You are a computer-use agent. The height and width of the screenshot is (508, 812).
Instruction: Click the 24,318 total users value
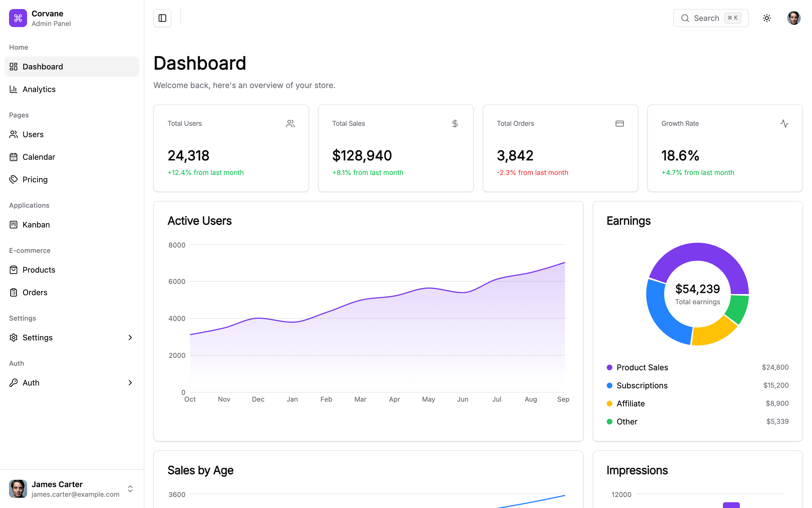pyautogui.click(x=188, y=156)
